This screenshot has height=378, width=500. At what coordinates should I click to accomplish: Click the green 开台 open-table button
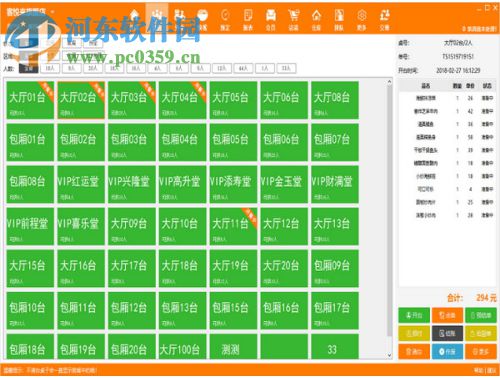pyautogui.click(x=414, y=315)
